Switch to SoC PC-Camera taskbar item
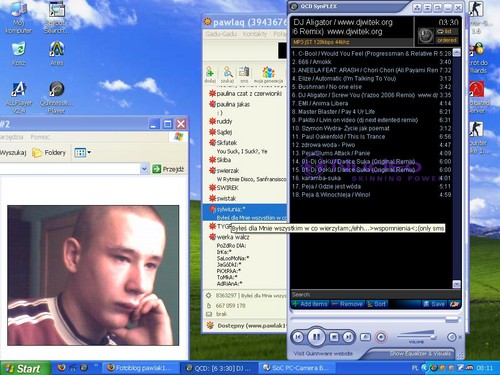The height and width of the screenshot is (375, 500). [296, 368]
